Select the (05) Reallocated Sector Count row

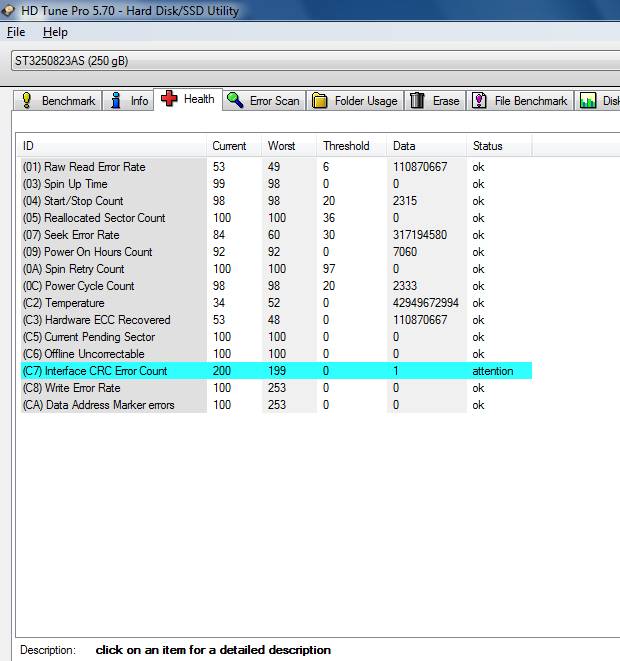coord(276,218)
